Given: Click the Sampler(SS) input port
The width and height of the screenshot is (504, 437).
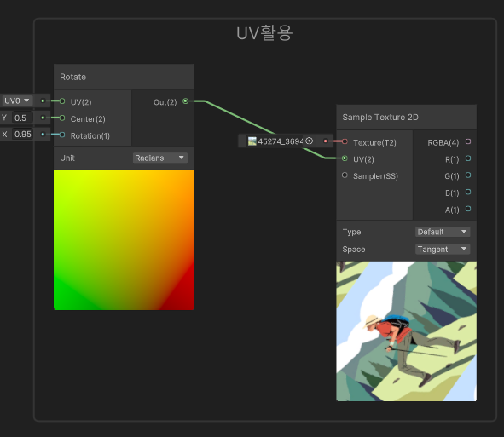Looking at the screenshot, I should (x=345, y=175).
